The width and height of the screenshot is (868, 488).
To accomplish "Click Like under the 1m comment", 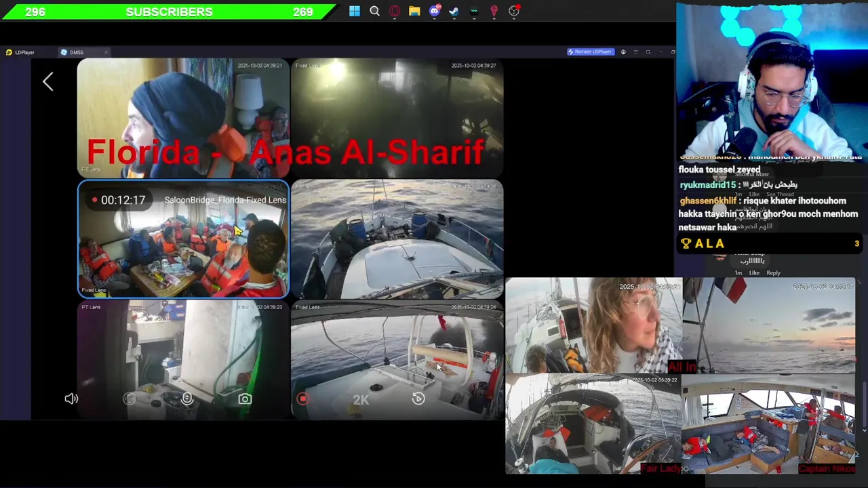I will (x=754, y=273).
